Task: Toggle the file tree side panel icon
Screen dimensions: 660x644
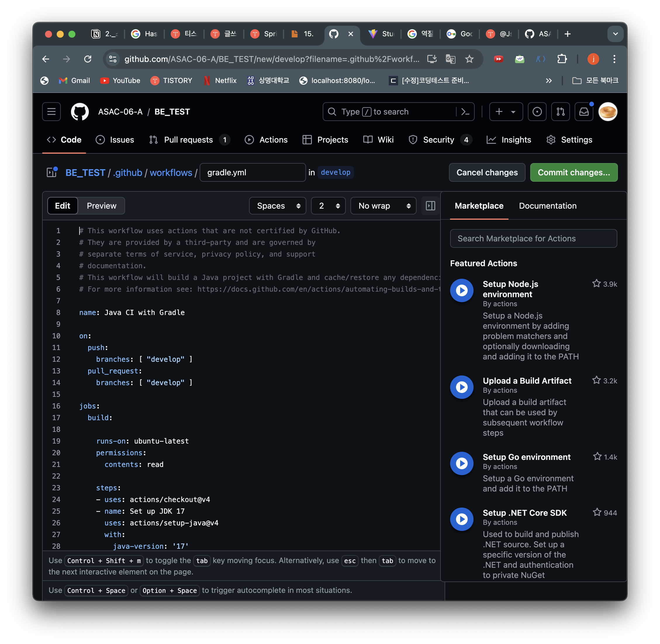Action: [x=52, y=172]
